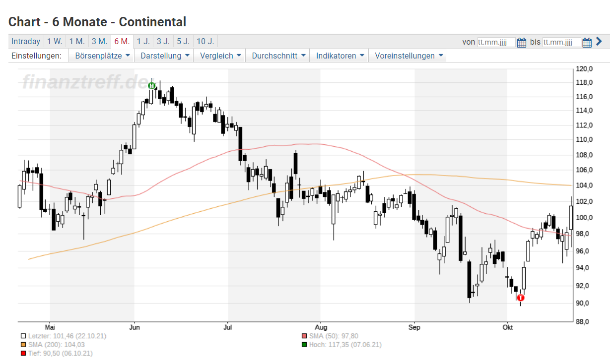616x364 pixels.
Task: Click the green Hoch legend swatch
Action: coord(303,345)
